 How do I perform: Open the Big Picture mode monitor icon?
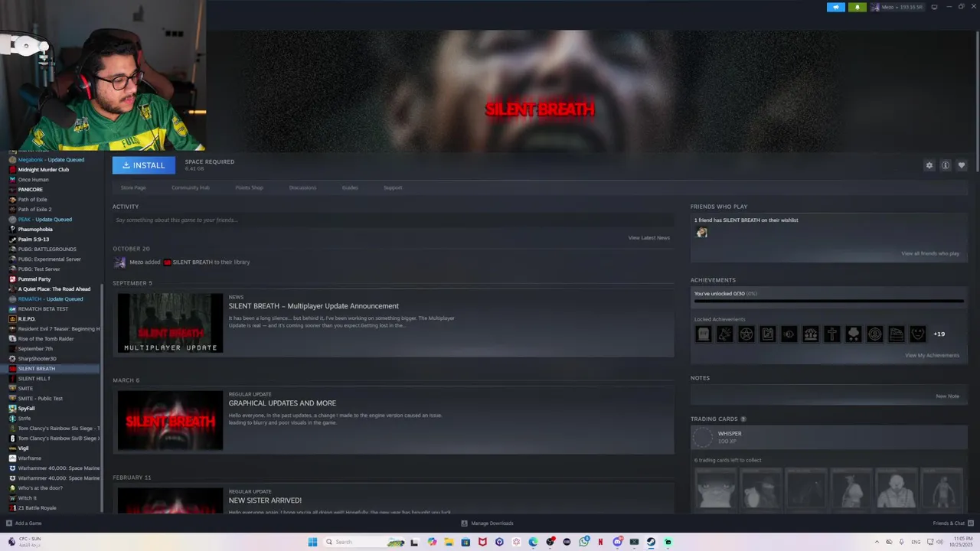click(x=934, y=7)
